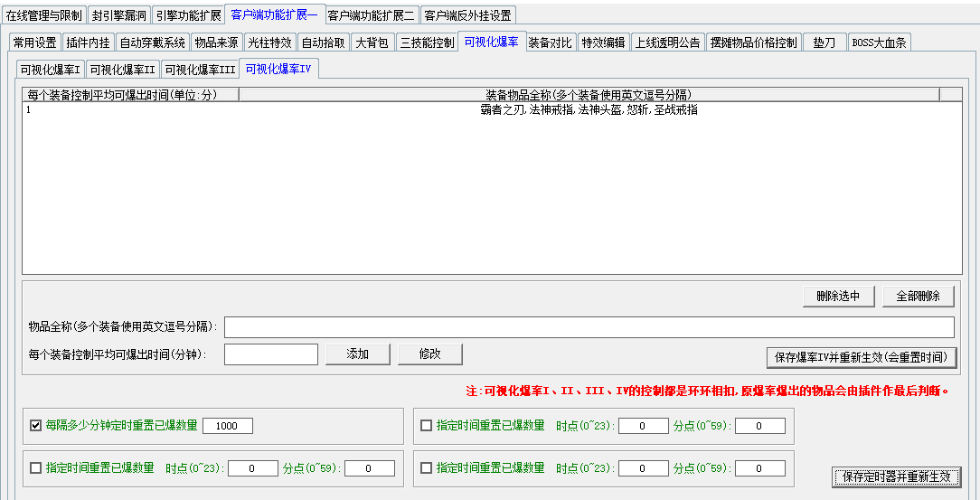Open the 封引擎漏洞 tab

(118, 15)
